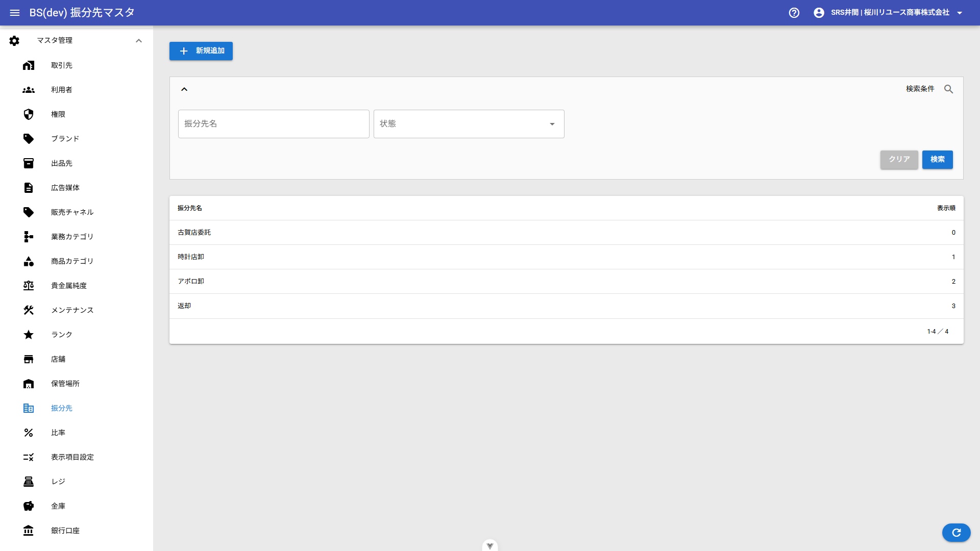Image resolution: width=980 pixels, height=551 pixels.
Task: Click the SRS井間 company account name
Action: coord(890,13)
